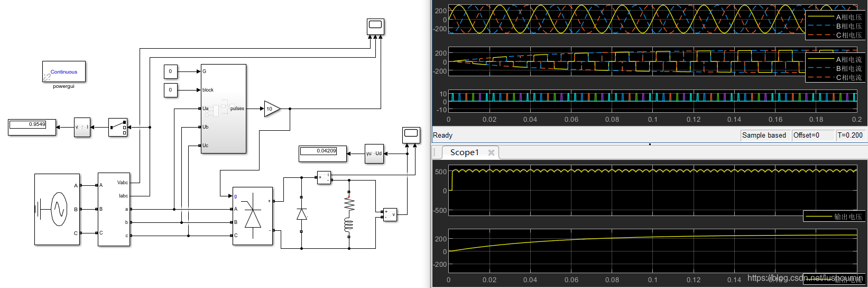Select the current measurement block above the load

[324, 177]
